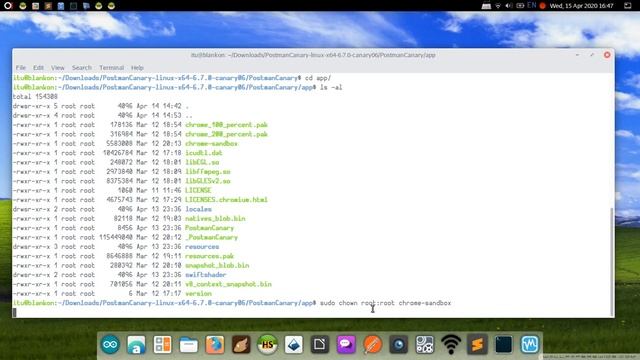Open the Terminal menu in menubar
This screenshot has height=360, width=640.
click(x=111, y=67)
